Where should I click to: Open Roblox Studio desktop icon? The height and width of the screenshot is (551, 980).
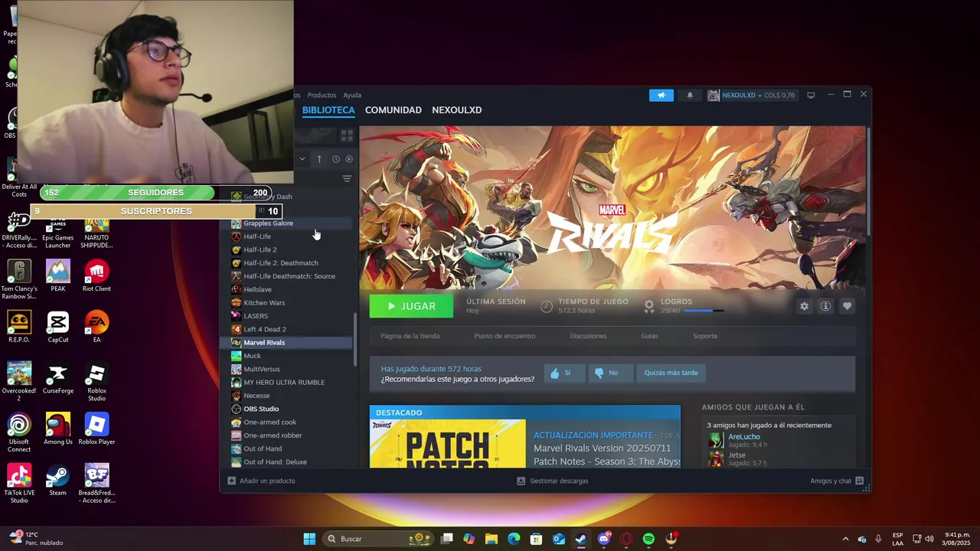click(x=96, y=383)
